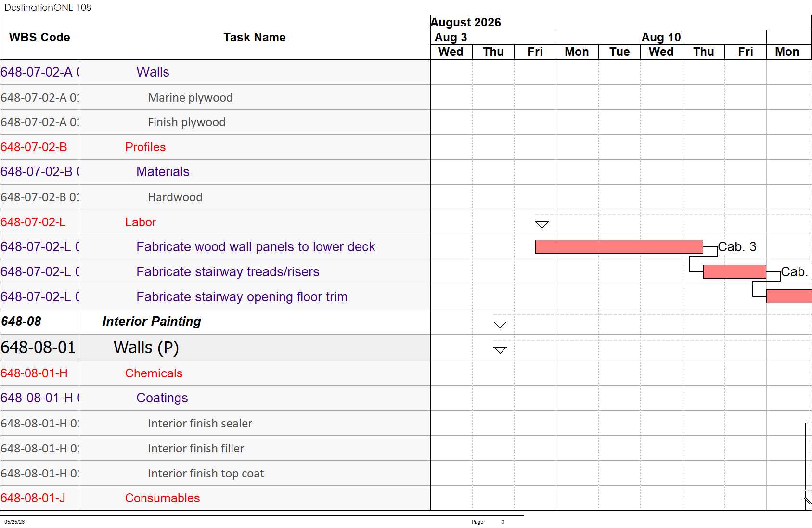Select the Fabricate stairway treads/risers gantt bar
The height and width of the screenshot is (528, 812).
click(x=735, y=271)
